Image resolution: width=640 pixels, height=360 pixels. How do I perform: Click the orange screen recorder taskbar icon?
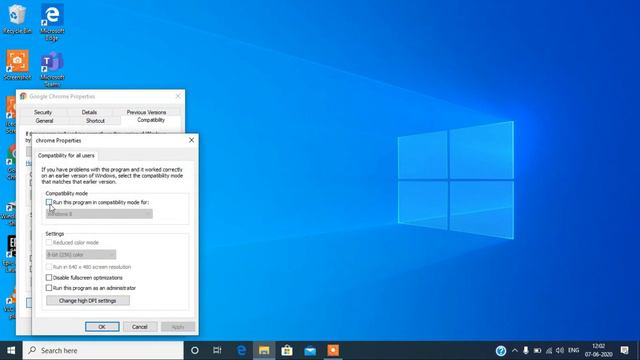(x=333, y=351)
